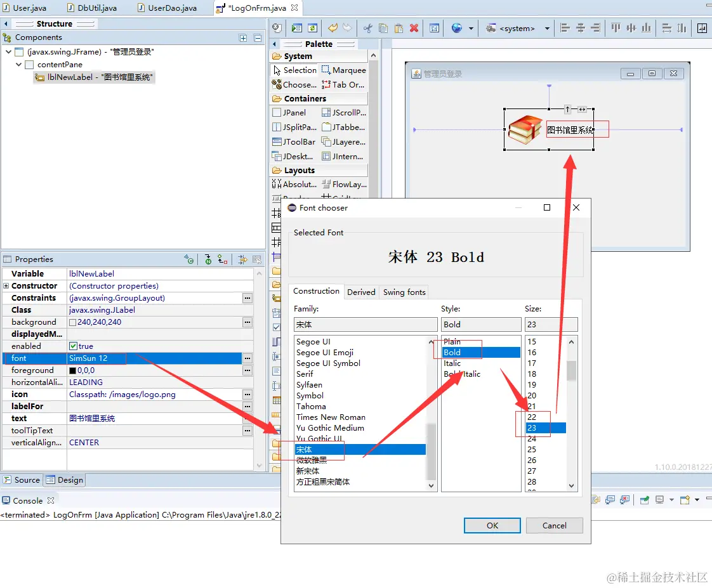
Task: Click the Replicate height toolbar icon
Action: pos(682,28)
